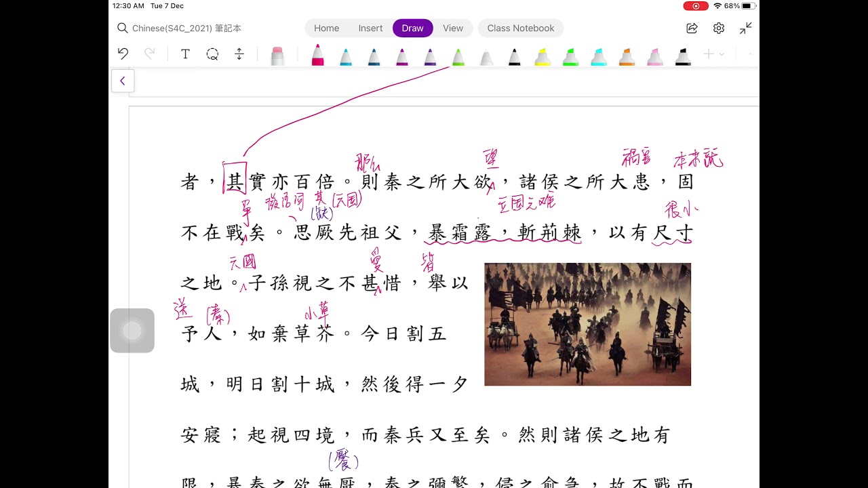
Task: Select the yellow highlighter
Action: pos(542,57)
